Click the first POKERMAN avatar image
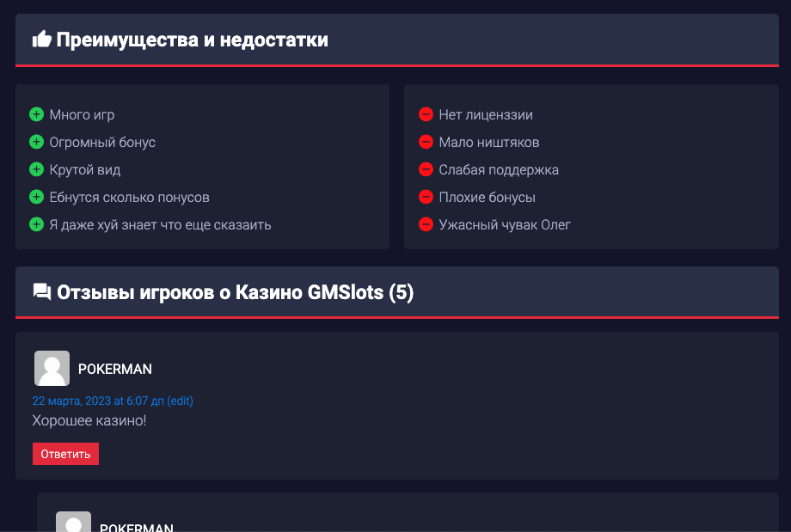This screenshot has width=791, height=532. [x=52, y=368]
